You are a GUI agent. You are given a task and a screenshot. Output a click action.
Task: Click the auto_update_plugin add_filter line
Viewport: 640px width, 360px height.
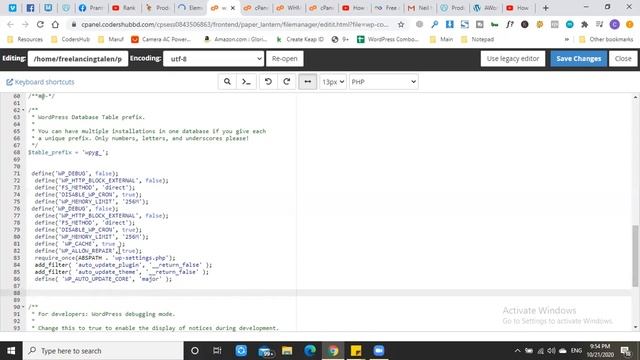point(123,265)
